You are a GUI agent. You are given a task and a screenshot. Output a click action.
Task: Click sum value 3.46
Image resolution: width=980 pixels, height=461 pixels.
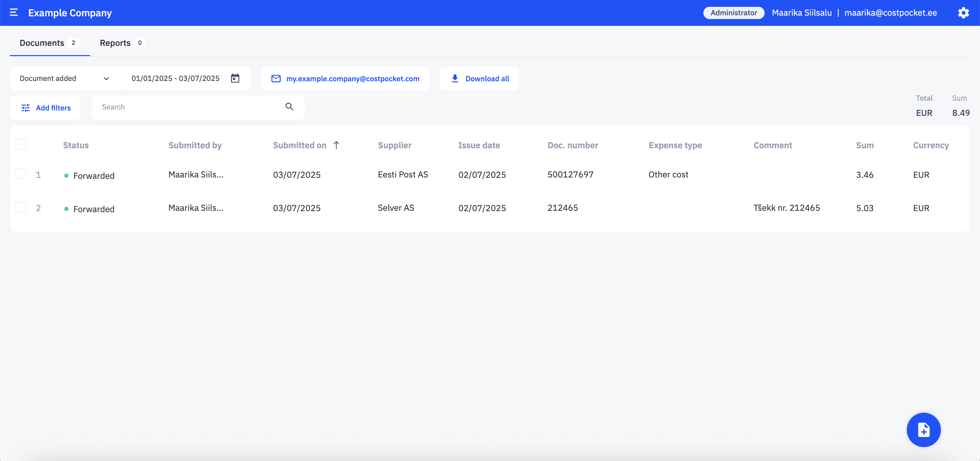pos(864,175)
